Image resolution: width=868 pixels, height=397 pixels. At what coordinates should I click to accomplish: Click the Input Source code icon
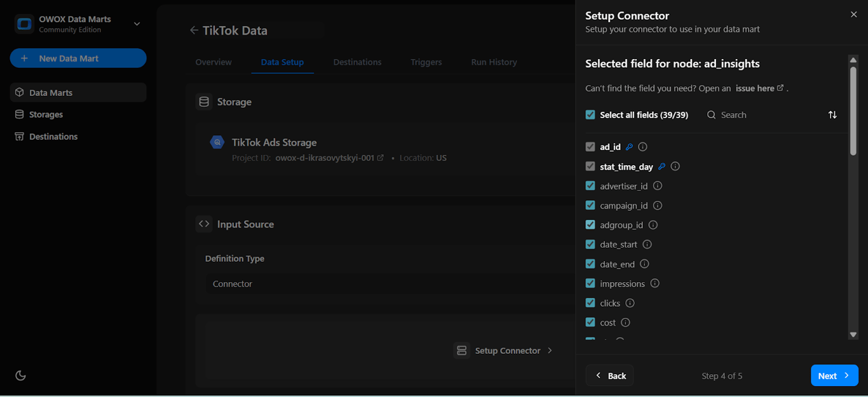pyautogui.click(x=204, y=224)
